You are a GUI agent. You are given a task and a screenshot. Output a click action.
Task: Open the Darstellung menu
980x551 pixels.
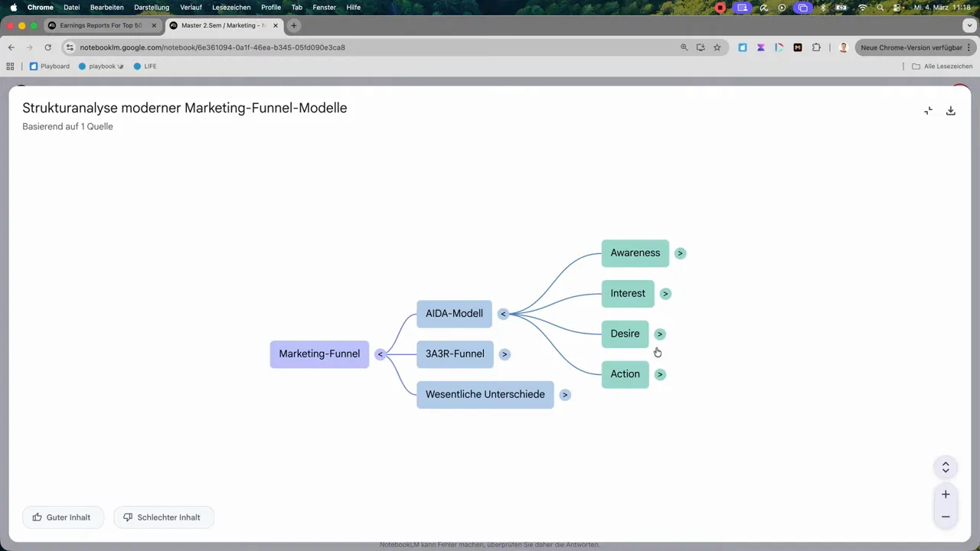(x=152, y=8)
